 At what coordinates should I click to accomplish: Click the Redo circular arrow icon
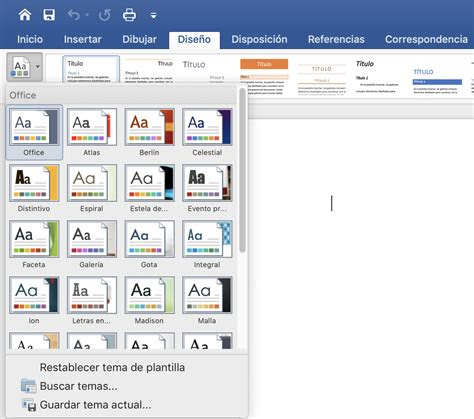click(x=105, y=15)
